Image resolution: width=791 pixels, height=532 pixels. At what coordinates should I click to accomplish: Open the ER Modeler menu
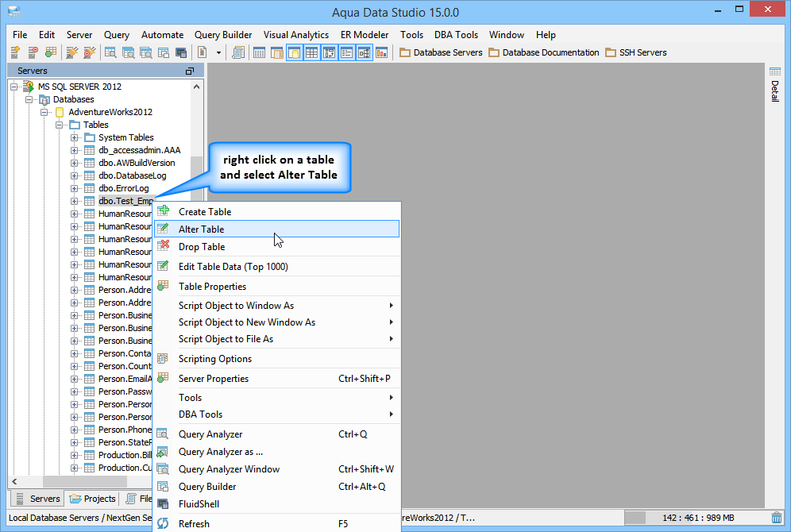365,35
